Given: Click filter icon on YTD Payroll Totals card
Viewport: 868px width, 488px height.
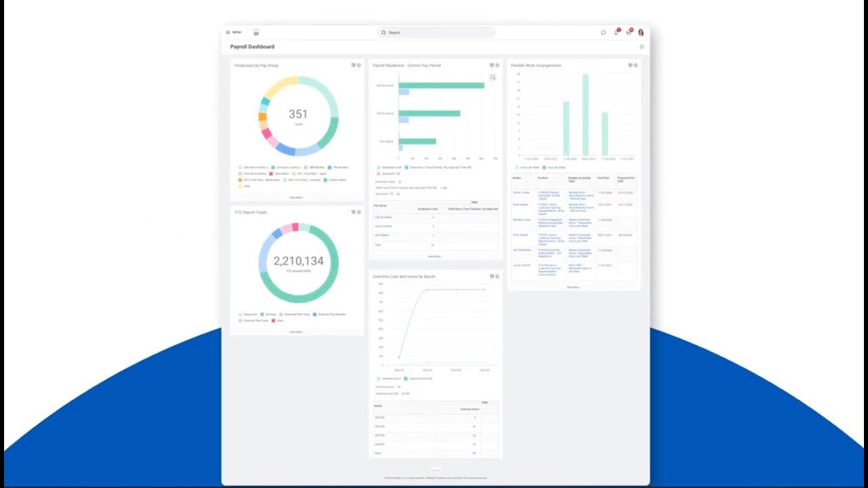Looking at the screenshot, I should pos(353,212).
